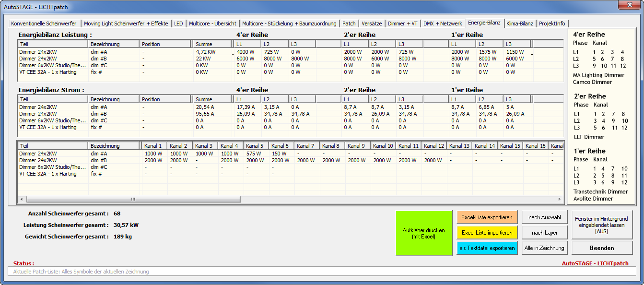Toggle Fenster im Hintergrund eingeblendet lassen

(601, 225)
